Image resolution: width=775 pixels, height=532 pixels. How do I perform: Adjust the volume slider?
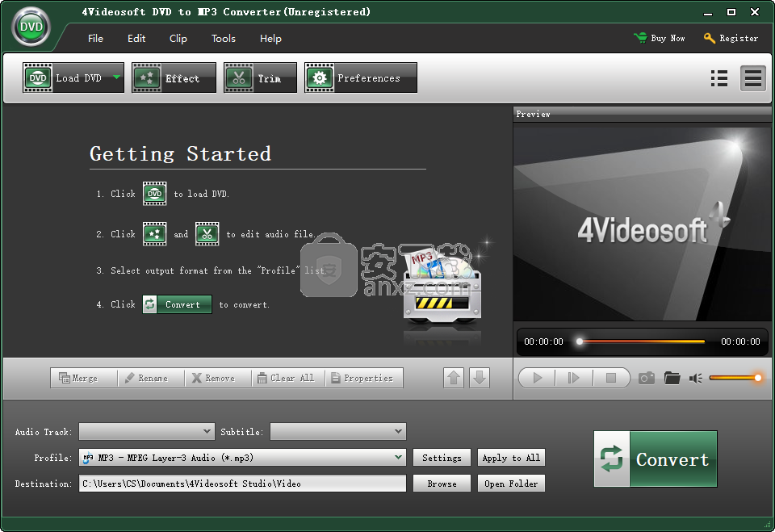[736, 378]
